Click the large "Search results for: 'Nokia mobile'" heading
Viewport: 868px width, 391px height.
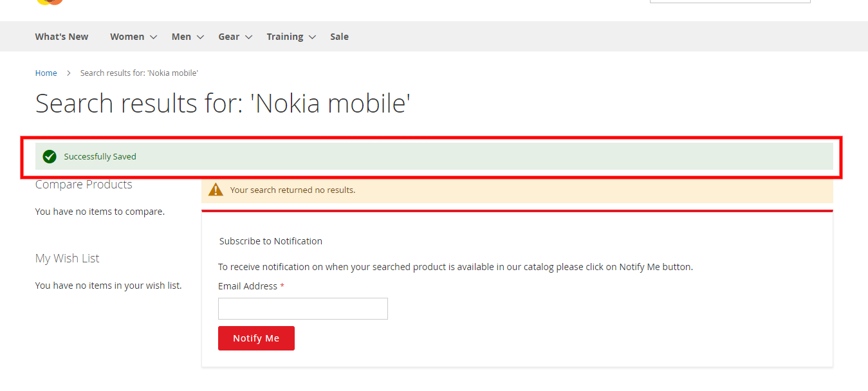point(223,104)
